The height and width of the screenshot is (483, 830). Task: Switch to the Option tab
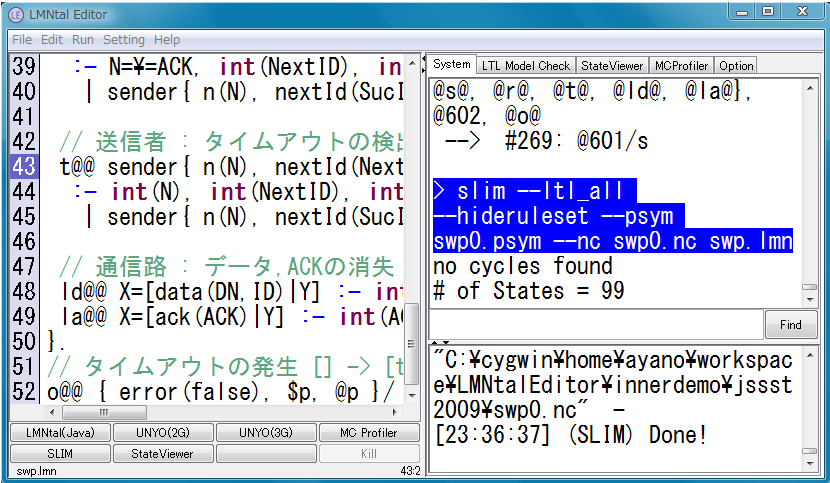tap(736, 65)
